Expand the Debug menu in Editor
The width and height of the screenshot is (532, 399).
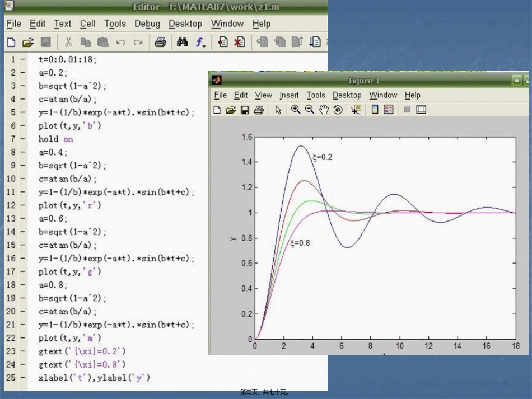click(147, 24)
